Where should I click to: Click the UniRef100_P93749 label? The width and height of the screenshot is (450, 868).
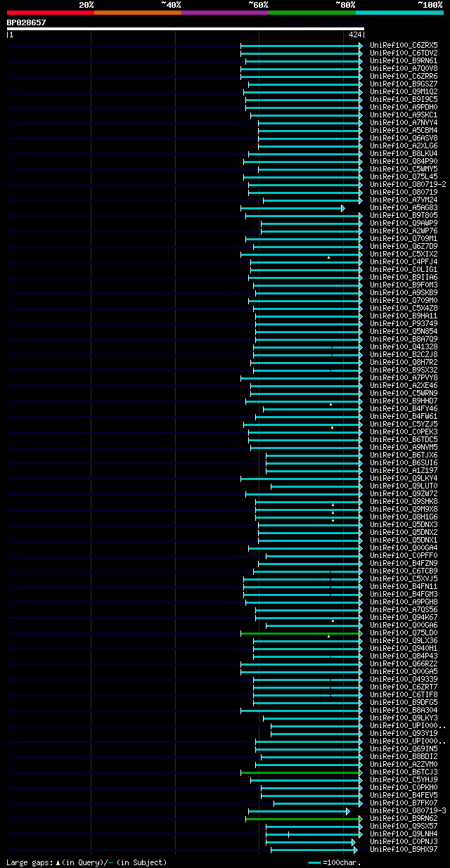(404, 323)
